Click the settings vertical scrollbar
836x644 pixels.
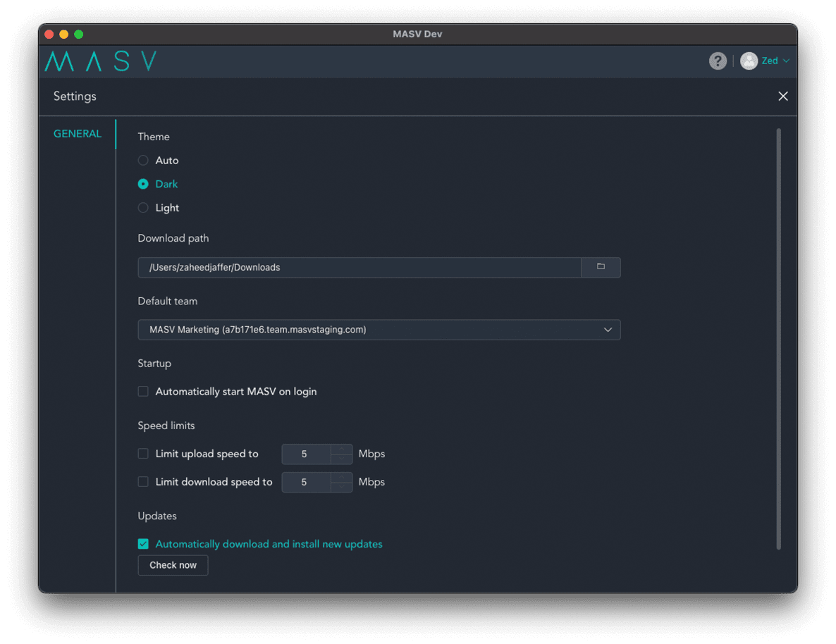(x=778, y=338)
